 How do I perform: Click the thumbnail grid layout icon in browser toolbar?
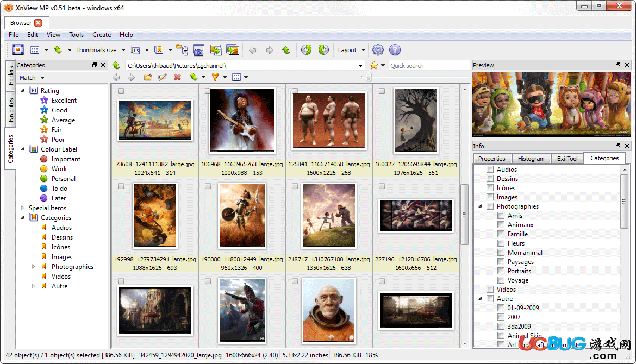(x=236, y=77)
